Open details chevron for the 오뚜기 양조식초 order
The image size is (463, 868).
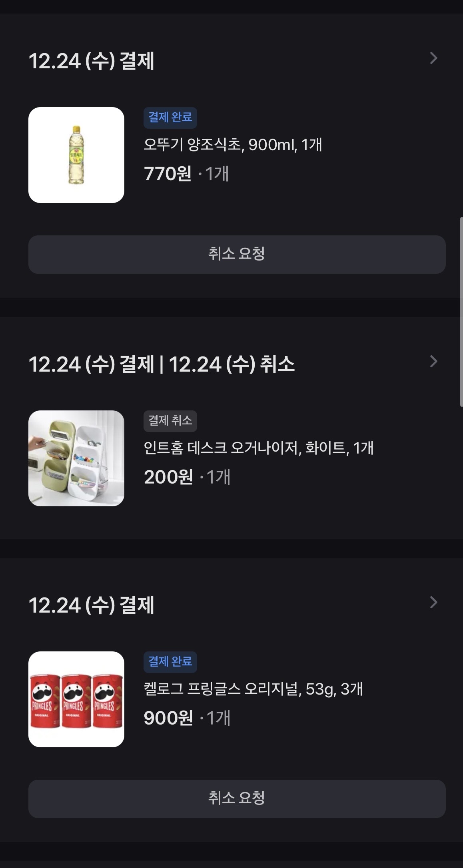(433, 58)
